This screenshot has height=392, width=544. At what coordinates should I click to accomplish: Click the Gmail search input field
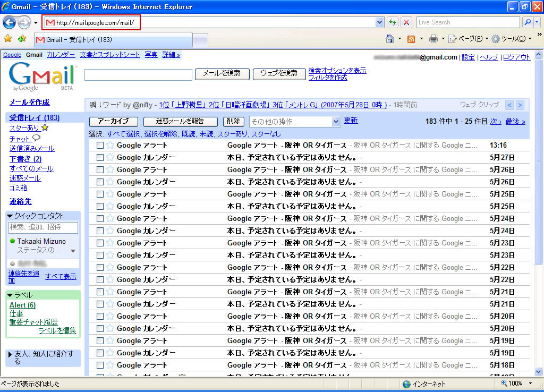click(x=138, y=75)
